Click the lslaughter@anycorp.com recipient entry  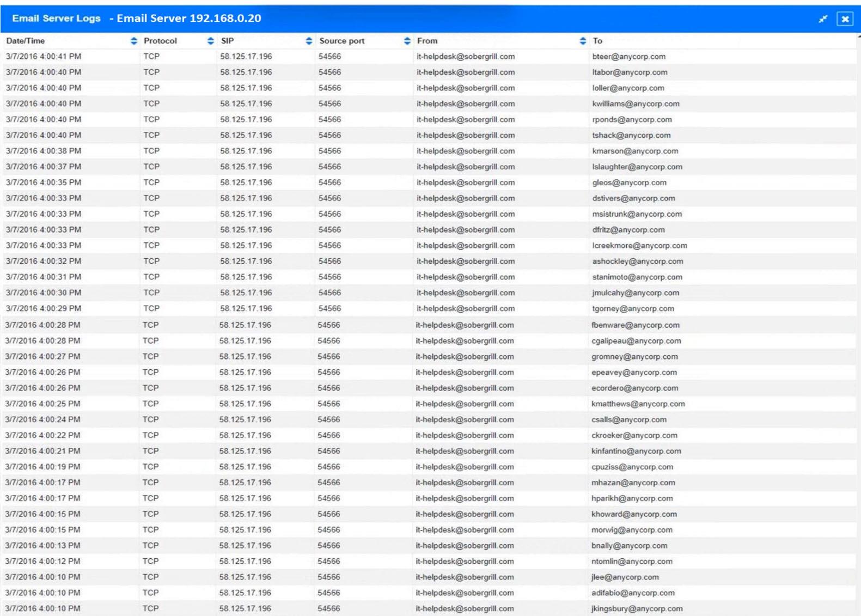tap(637, 167)
